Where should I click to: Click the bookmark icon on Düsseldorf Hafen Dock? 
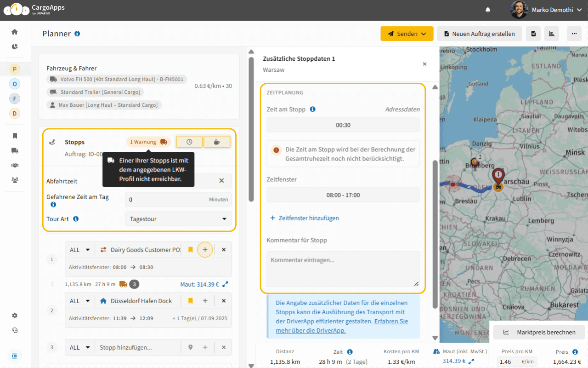point(190,301)
